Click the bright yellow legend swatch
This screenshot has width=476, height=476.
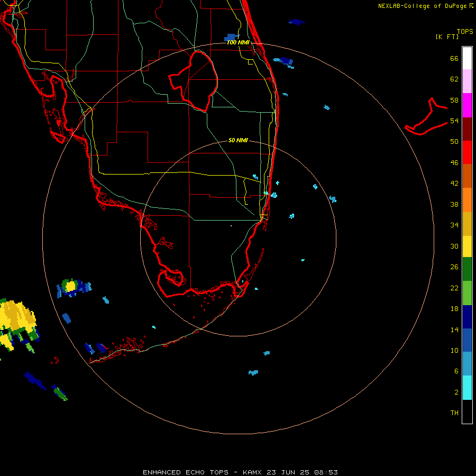tap(467, 246)
